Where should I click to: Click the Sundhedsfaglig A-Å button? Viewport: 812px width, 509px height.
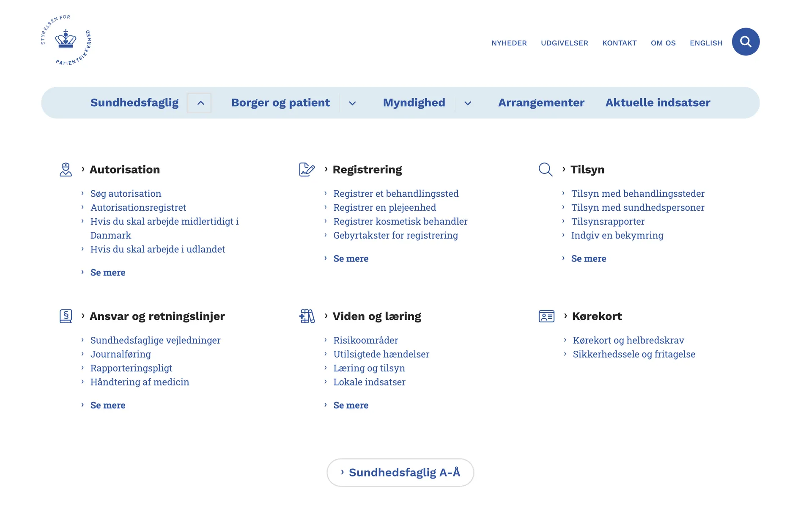coord(400,472)
